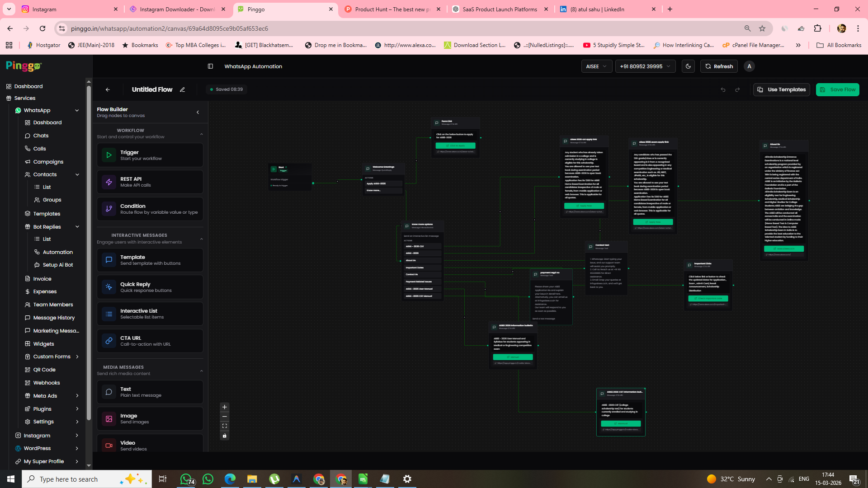Viewport: 868px width, 488px height.
Task: Expand the phone number dropdown
Action: click(x=645, y=66)
